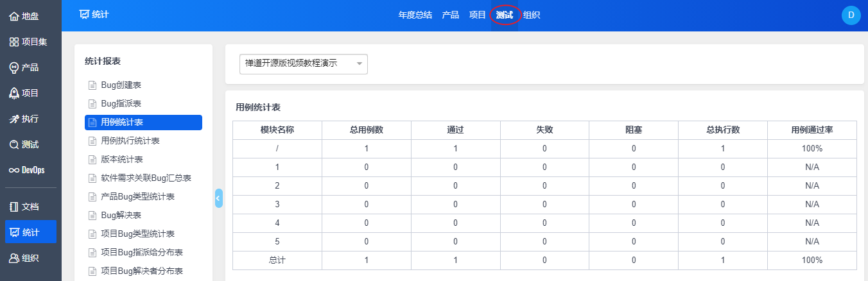Switch to 年度总结 tab
Image resolution: width=868 pixels, height=281 pixels.
tap(415, 15)
